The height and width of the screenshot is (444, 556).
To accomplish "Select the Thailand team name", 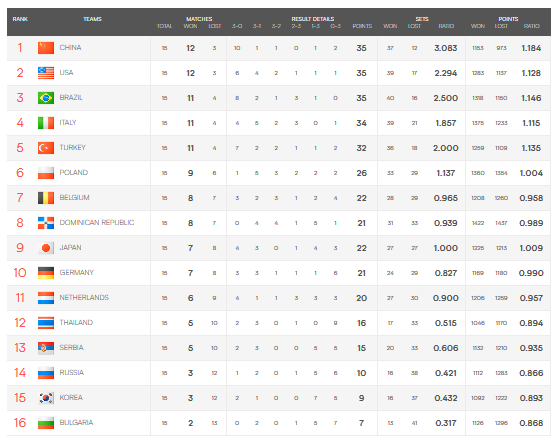I will pyautogui.click(x=76, y=323).
